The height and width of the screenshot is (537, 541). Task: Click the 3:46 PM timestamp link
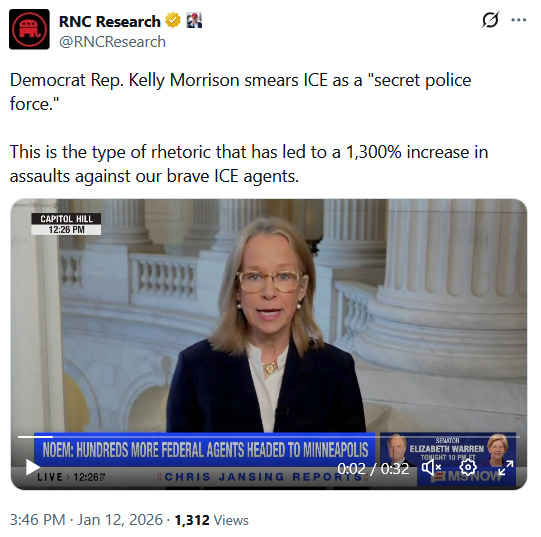37,520
